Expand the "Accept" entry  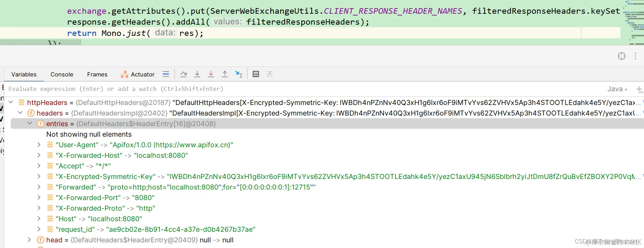(x=39, y=166)
